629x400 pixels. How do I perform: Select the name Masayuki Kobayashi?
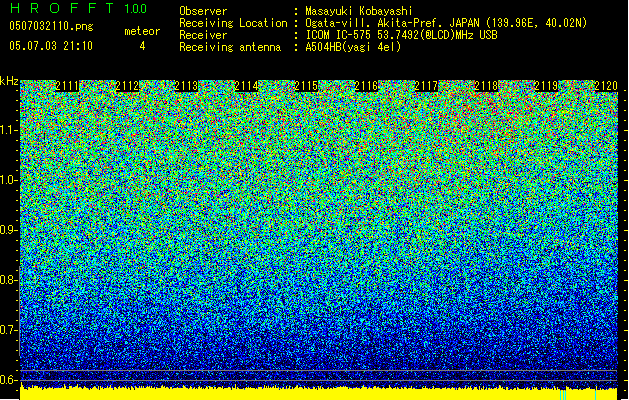359,11
